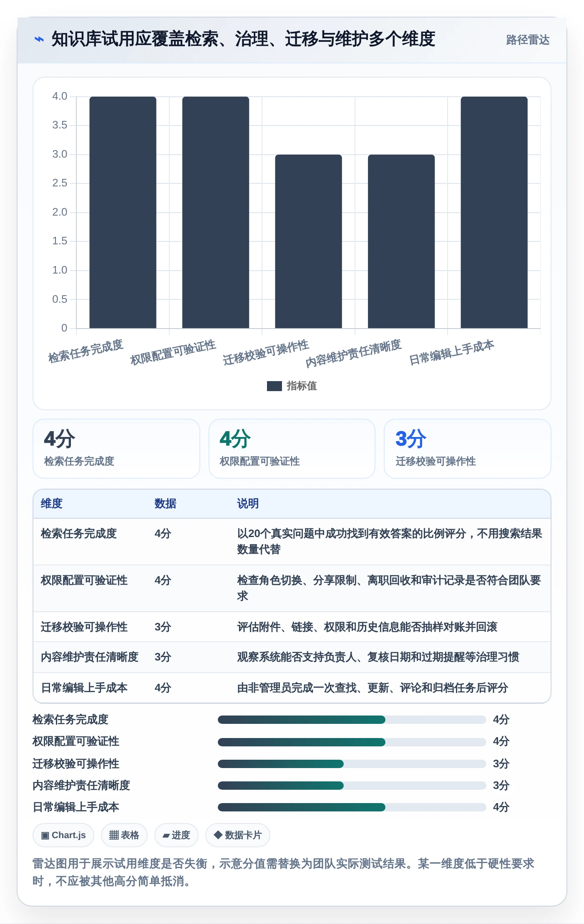Toggle the 指标值 legend label
The image size is (584, 924).
302,386
